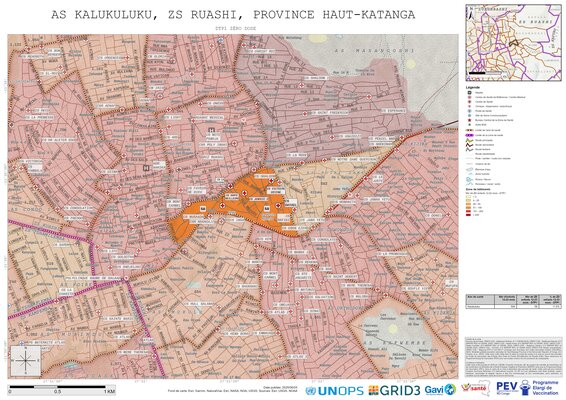
Task: Click the yellow dot in the Masangoshi area
Action: (x=410, y=64)
